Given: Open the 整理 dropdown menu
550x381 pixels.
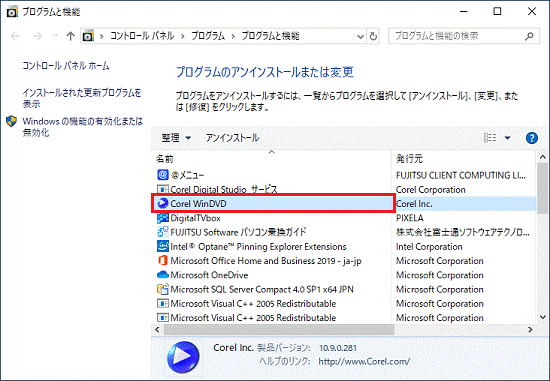Looking at the screenshot, I should [x=176, y=138].
